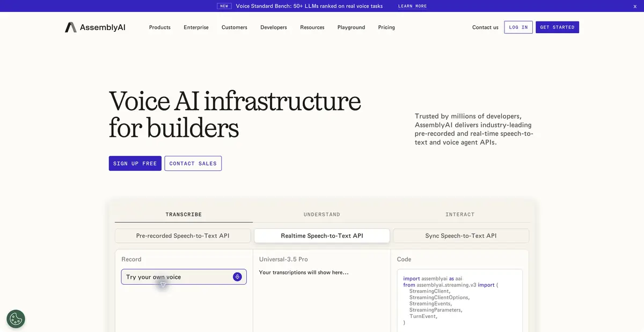644x332 pixels.
Task: Click the 'StreamingClientOptions,' code line
Action: click(440, 298)
